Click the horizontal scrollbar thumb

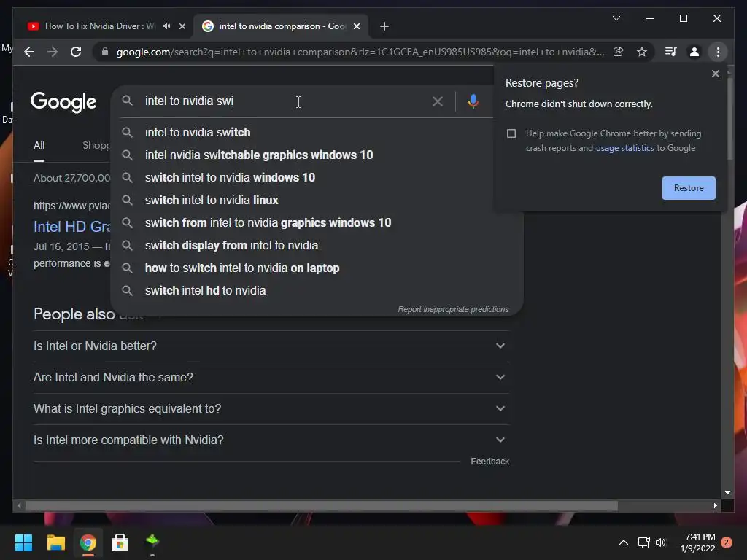pyautogui.click(x=322, y=506)
